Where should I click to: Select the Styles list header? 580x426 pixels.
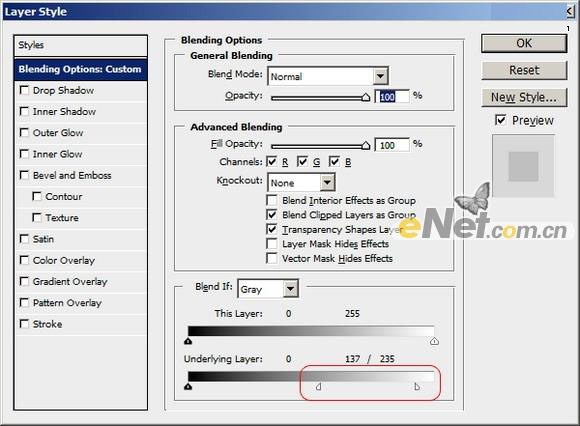81,45
